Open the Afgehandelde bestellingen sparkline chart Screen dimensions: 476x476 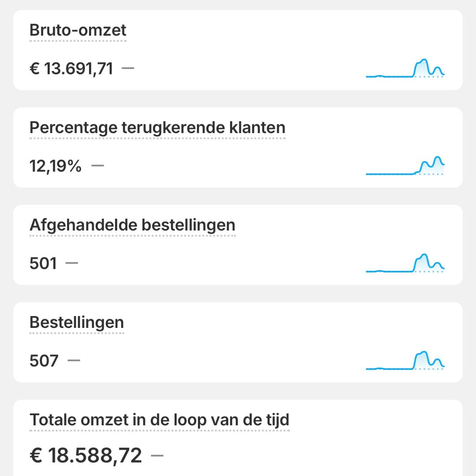(405, 264)
